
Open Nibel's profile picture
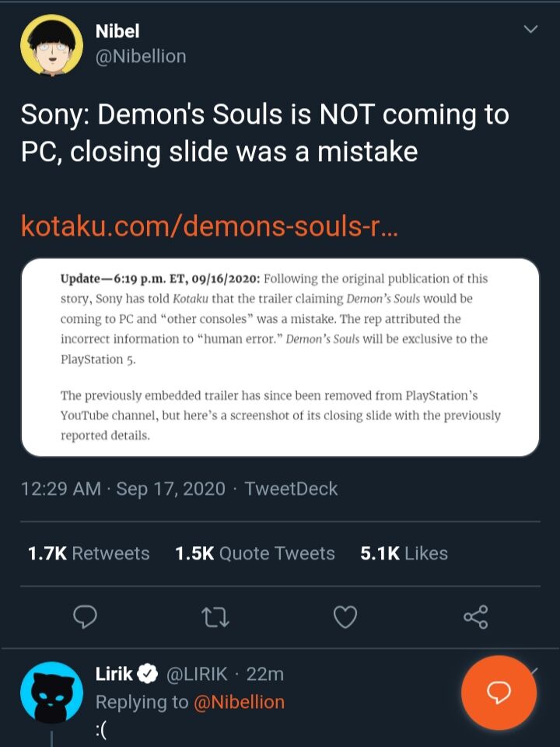pyautogui.click(x=51, y=44)
